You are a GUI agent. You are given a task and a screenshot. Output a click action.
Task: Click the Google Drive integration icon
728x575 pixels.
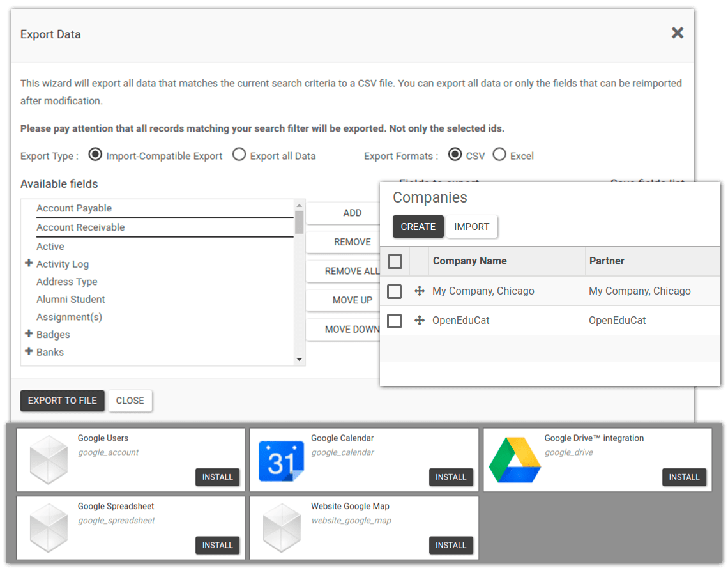click(x=515, y=459)
